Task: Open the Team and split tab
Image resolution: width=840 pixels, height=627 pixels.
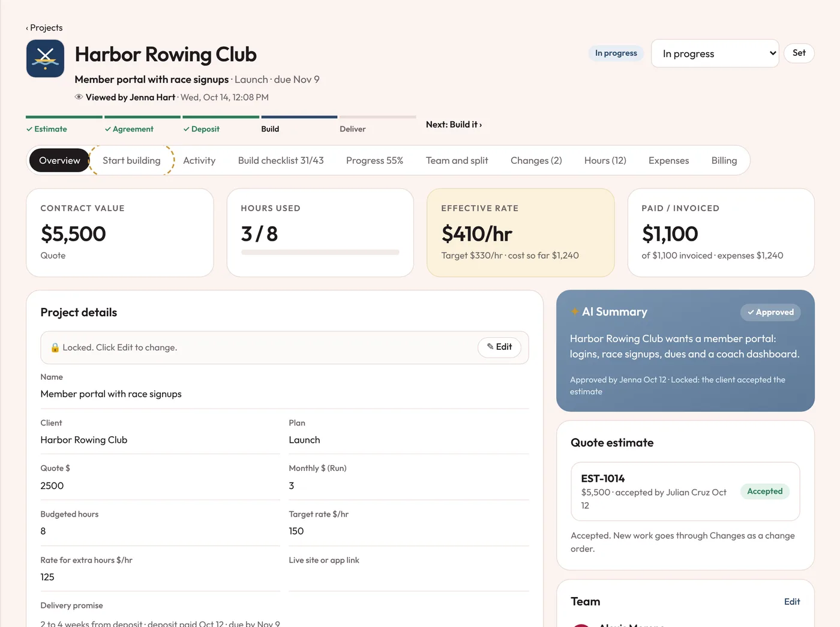Action: tap(457, 160)
